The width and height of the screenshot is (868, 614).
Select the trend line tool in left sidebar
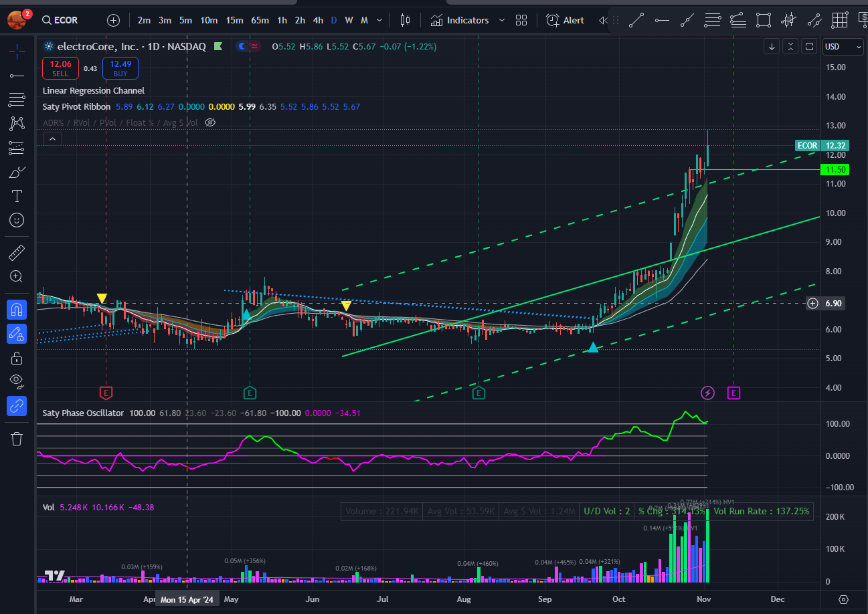(x=17, y=75)
